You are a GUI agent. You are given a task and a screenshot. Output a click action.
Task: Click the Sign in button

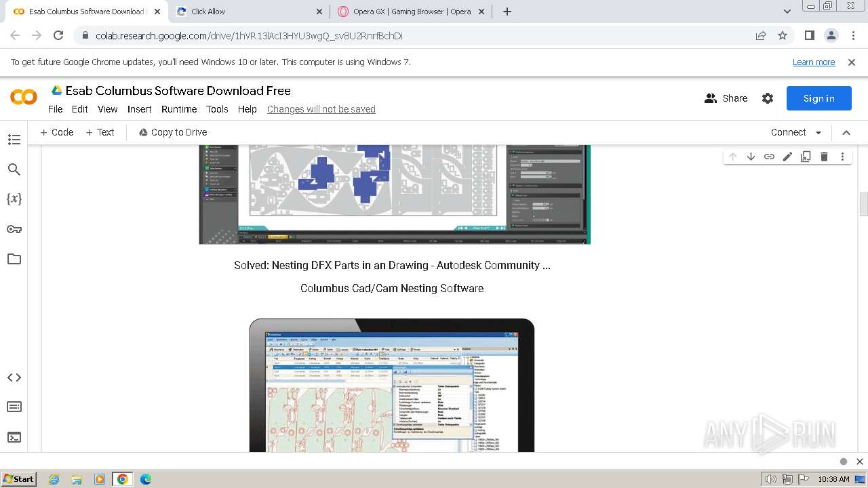pos(818,98)
